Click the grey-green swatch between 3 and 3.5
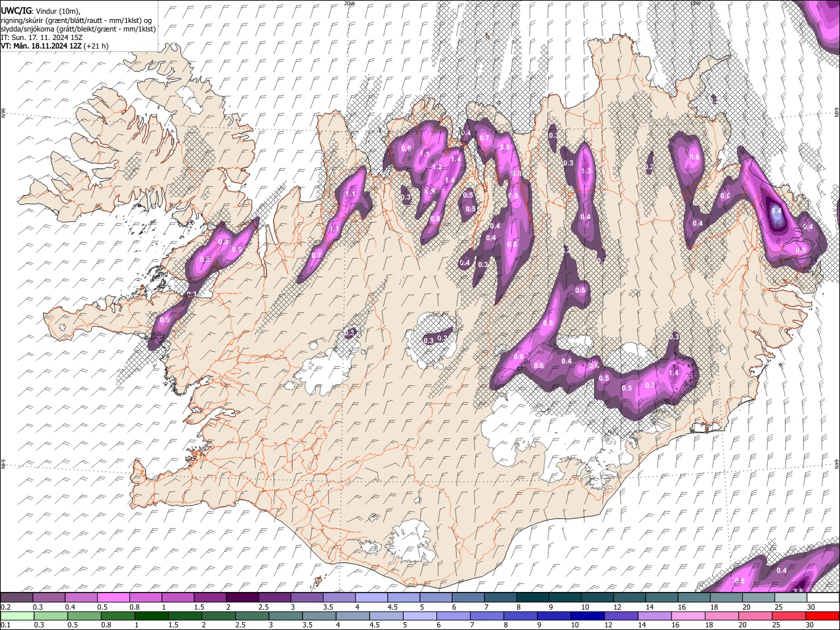 tap(285, 616)
